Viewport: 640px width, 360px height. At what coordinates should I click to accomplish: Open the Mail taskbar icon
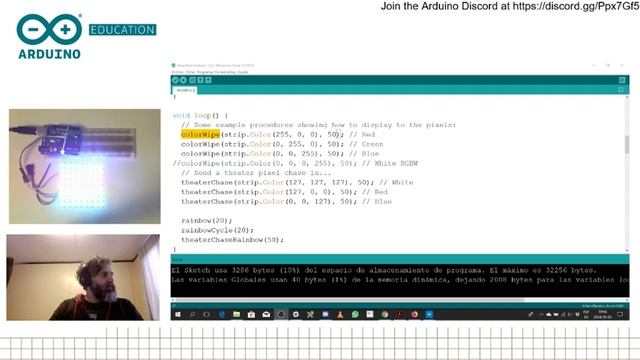pyautogui.click(x=266, y=314)
